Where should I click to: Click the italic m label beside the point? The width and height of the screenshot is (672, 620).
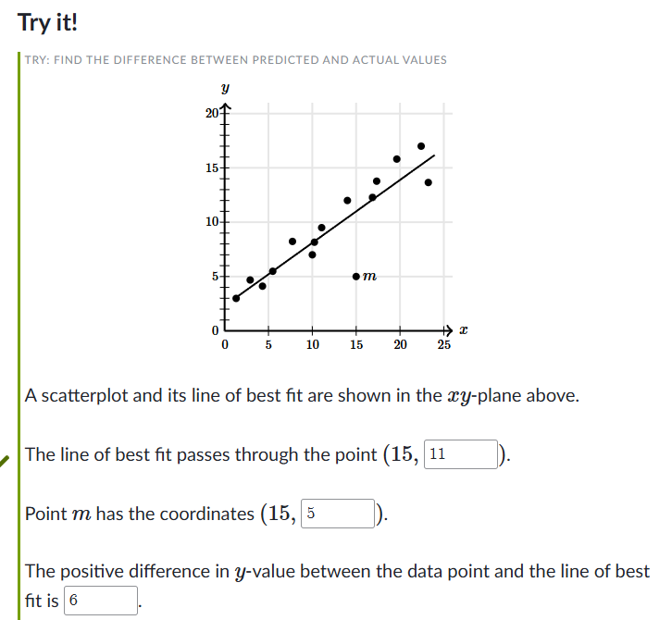coord(370,276)
